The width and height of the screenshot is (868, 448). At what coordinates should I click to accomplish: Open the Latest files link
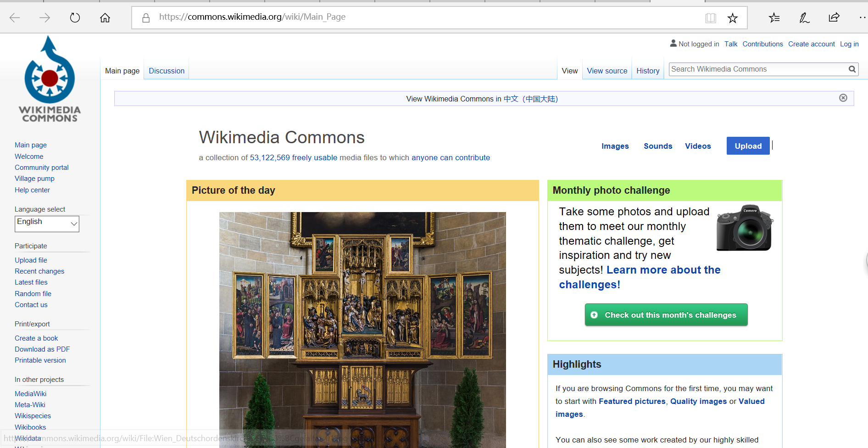click(x=31, y=282)
